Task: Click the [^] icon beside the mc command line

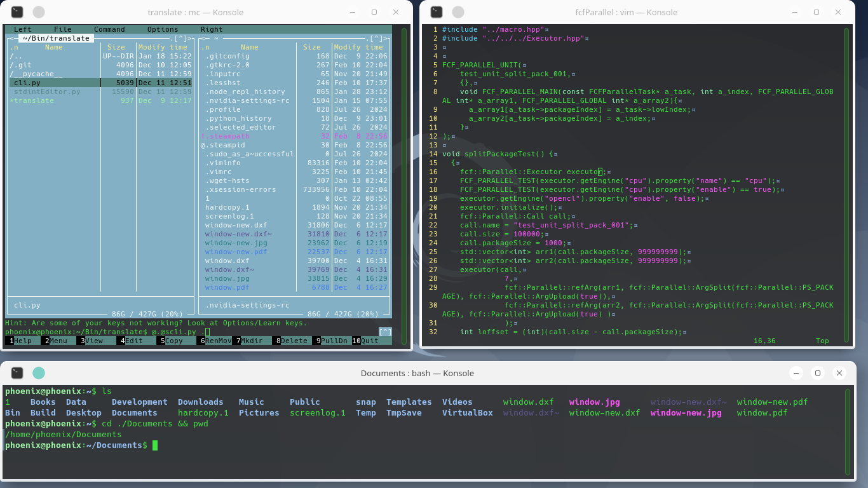Action: (384, 331)
